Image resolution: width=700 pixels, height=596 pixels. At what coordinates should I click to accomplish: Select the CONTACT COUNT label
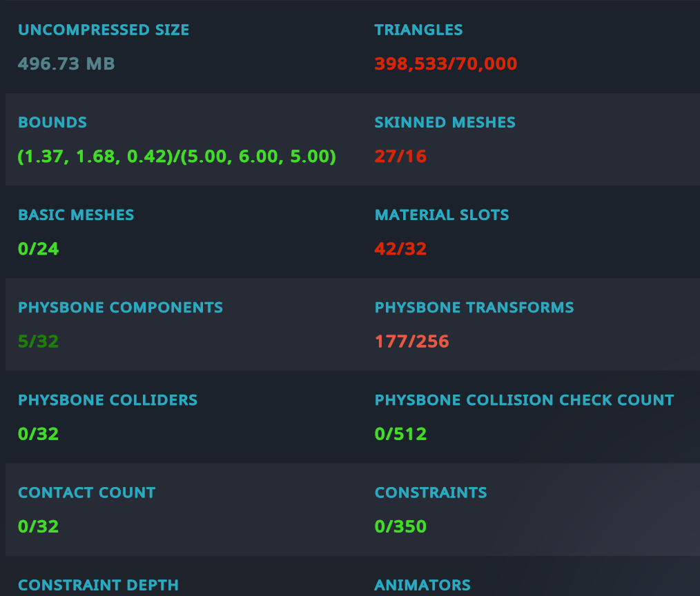[86, 493]
